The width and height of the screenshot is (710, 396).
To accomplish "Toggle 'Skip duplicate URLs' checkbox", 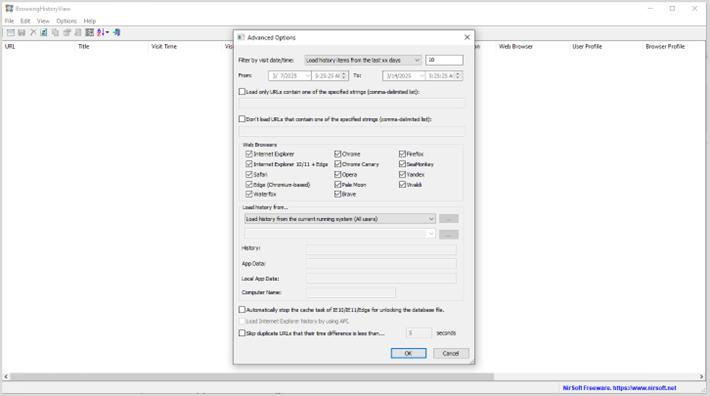I will coord(242,333).
